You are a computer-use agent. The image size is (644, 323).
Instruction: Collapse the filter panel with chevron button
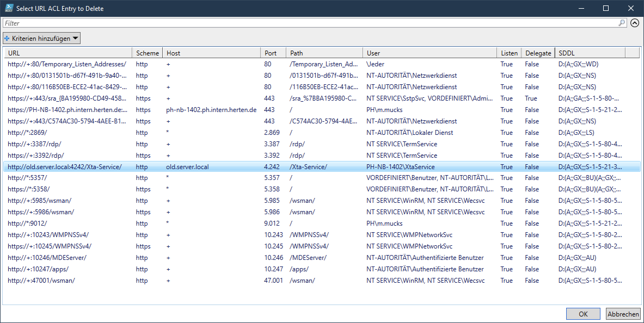click(x=635, y=23)
